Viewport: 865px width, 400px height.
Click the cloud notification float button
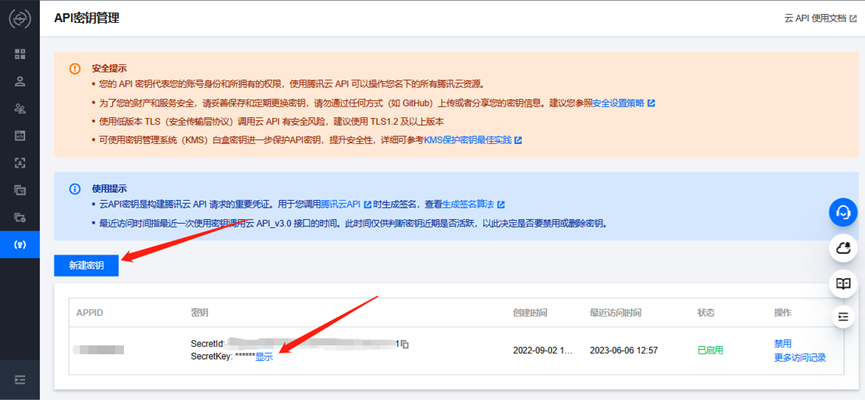tap(843, 248)
